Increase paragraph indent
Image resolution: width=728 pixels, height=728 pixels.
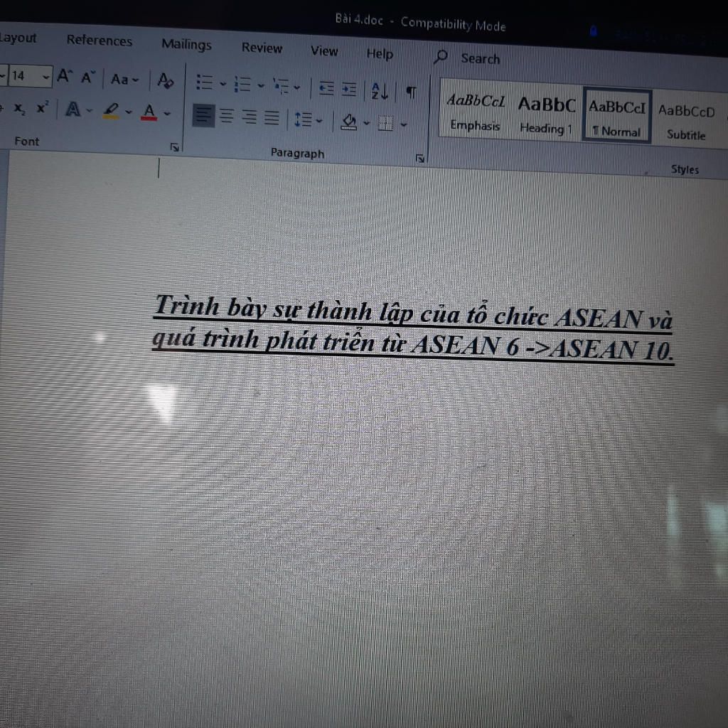coord(349,89)
